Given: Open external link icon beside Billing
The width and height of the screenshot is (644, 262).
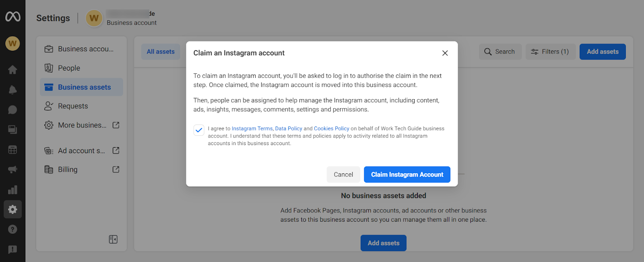Looking at the screenshot, I should (x=116, y=169).
